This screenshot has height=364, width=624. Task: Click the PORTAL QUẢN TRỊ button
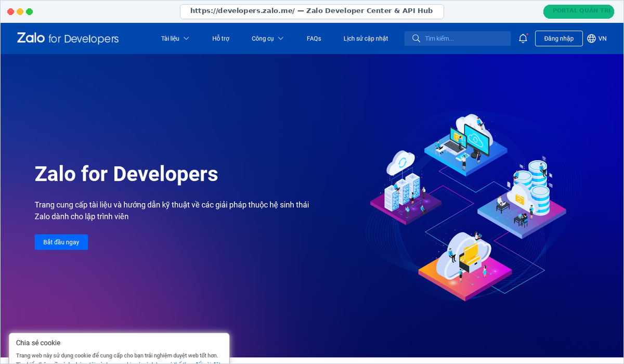(x=579, y=11)
